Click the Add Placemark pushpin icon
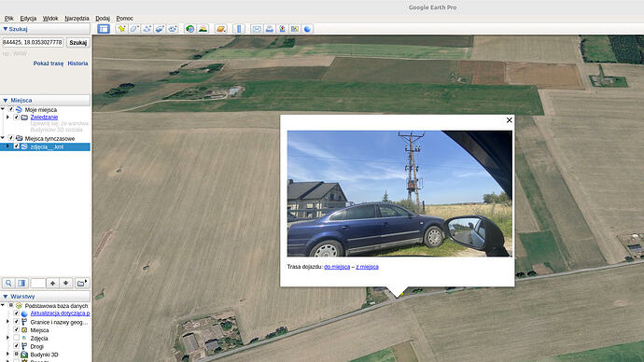This screenshot has height=362, width=644. [x=121, y=29]
